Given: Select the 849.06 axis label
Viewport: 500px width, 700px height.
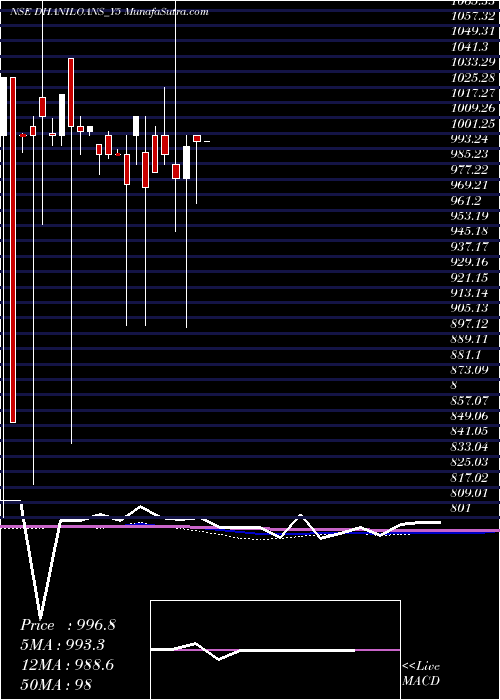Looking at the screenshot, I should 470,416.
